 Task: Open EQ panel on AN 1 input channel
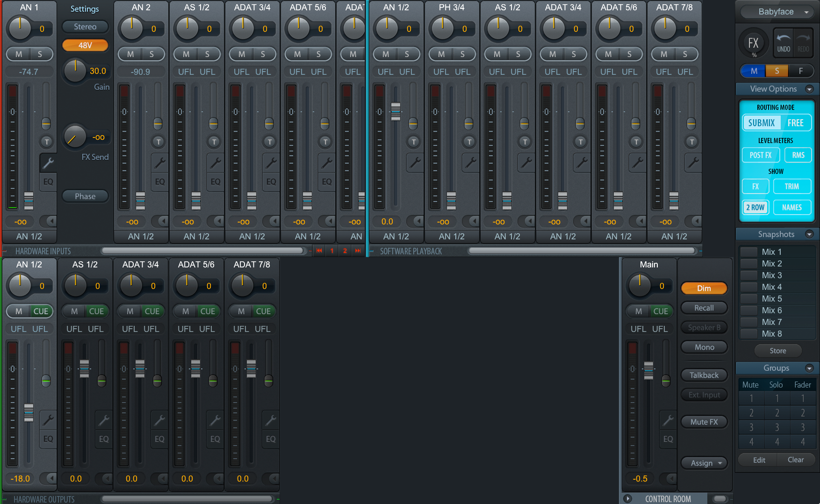(x=48, y=182)
